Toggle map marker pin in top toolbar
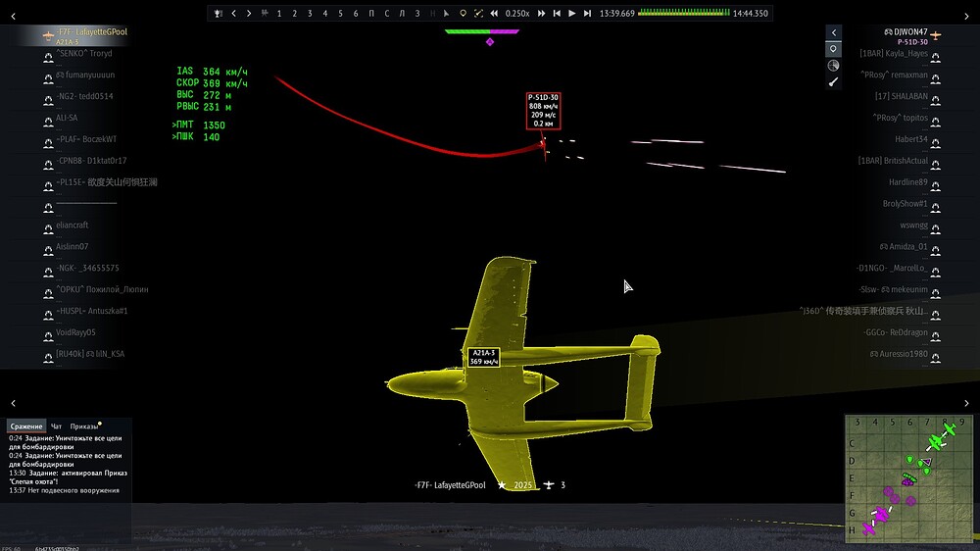980x551 pixels. point(463,13)
